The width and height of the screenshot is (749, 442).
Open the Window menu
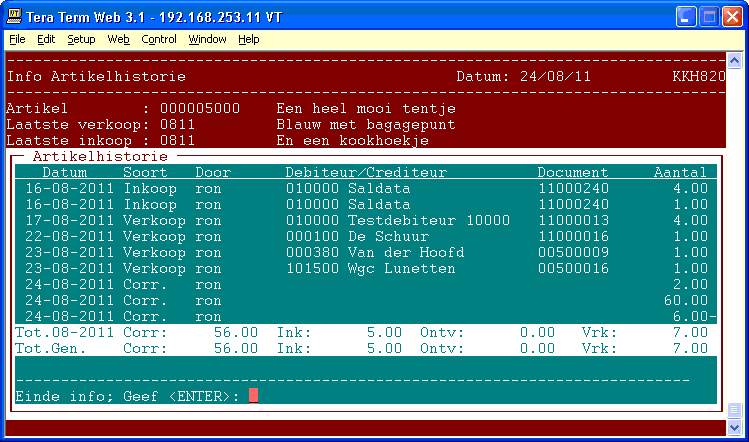click(207, 39)
